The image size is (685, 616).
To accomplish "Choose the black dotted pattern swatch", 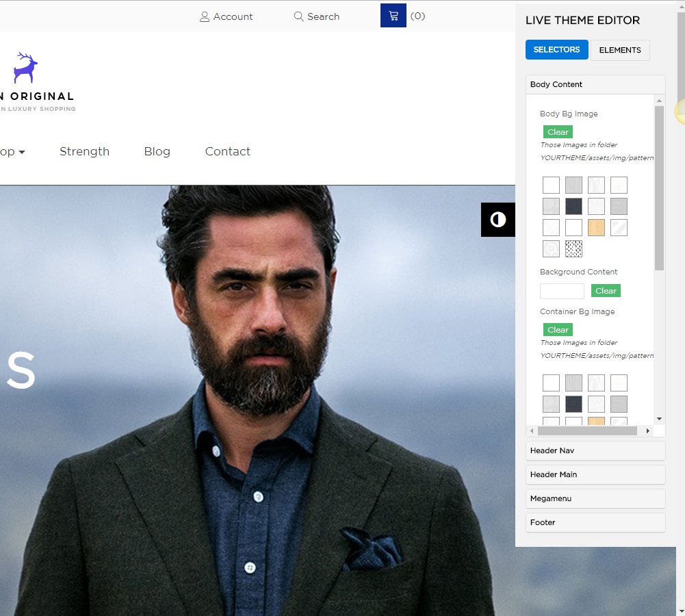I will click(x=573, y=248).
